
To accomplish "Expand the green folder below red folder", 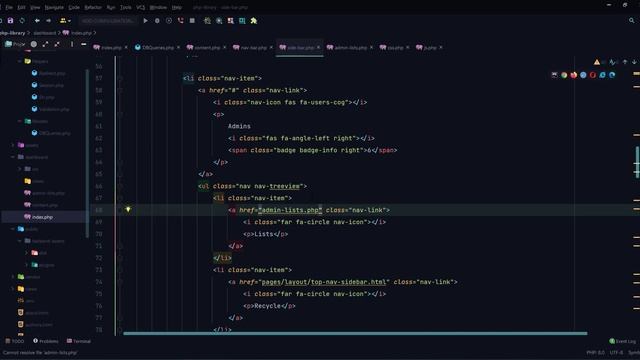I will click(x=27, y=265).
